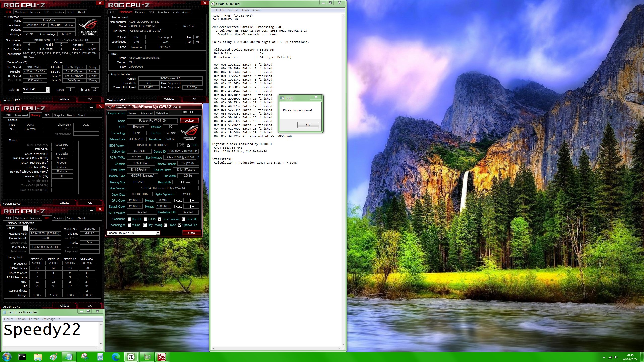Switch to GPUPI taskbar icon

coord(131,357)
